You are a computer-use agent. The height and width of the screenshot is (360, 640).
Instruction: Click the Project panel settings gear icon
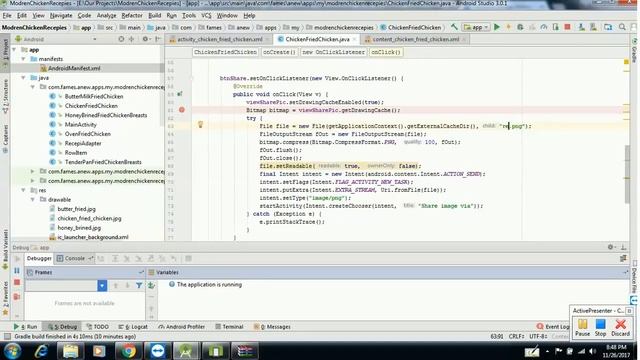click(145, 39)
